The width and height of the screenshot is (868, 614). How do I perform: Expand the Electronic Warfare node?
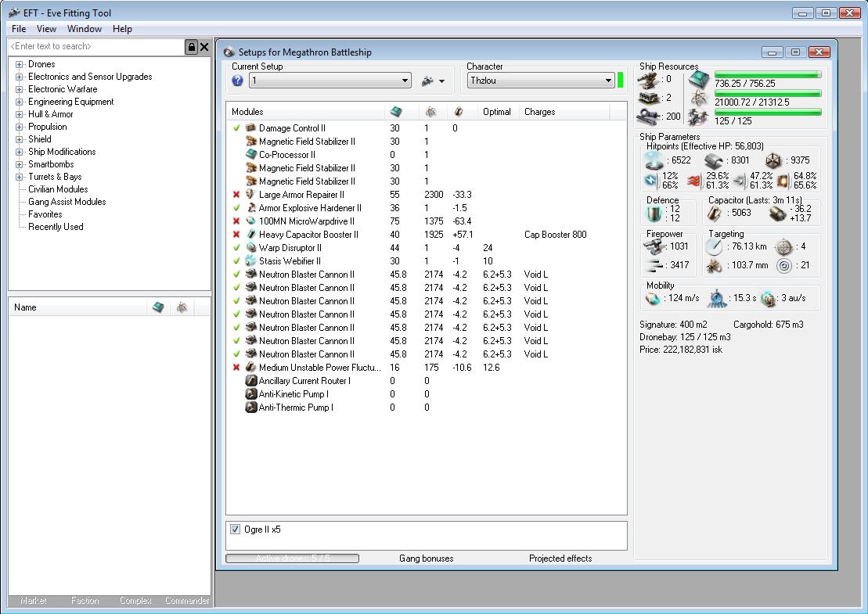click(x=20, y=89)
